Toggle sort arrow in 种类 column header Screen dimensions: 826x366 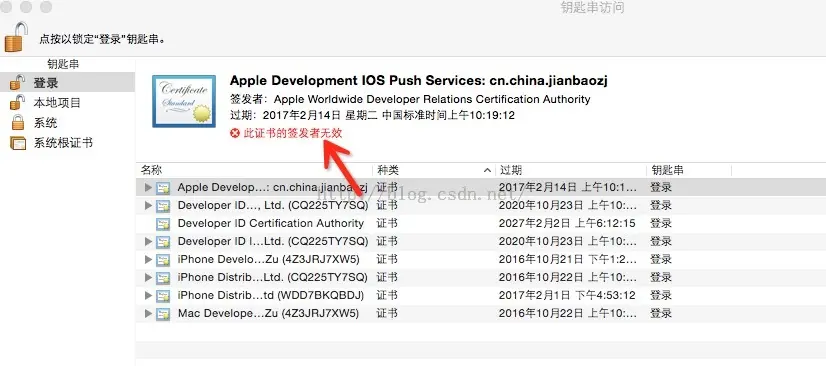pyautogui.click(x=487, y=170)
